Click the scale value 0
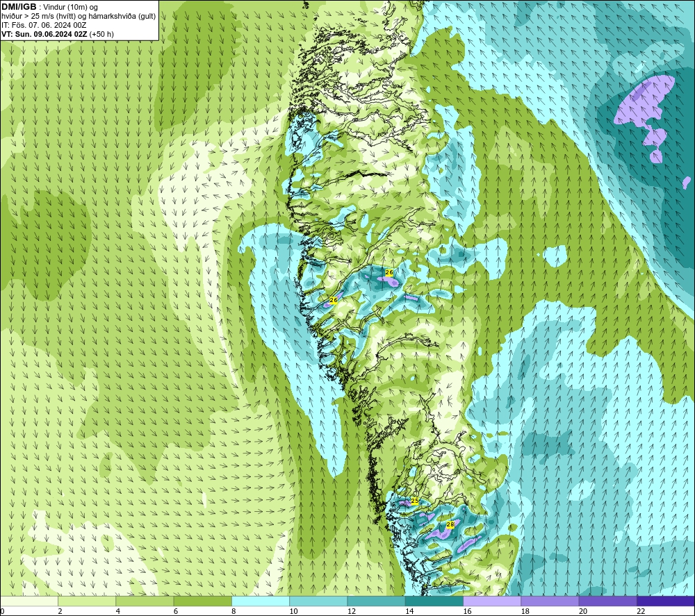Screen dimensions: 695x616 2,611
